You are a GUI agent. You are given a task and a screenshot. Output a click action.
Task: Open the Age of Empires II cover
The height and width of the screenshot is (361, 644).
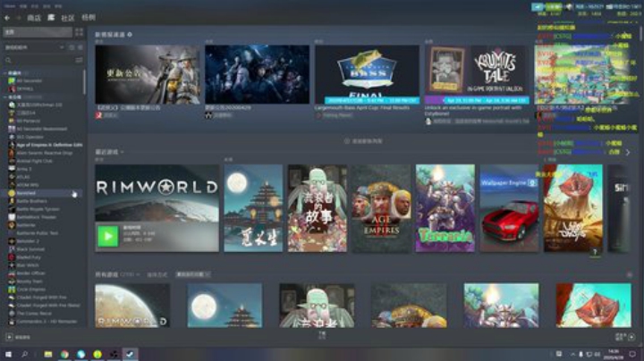(381, 208)
